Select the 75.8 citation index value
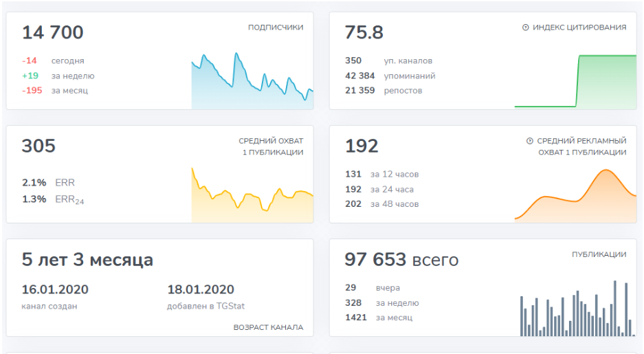Screen dimensions: 644x354 coord(364,32)
